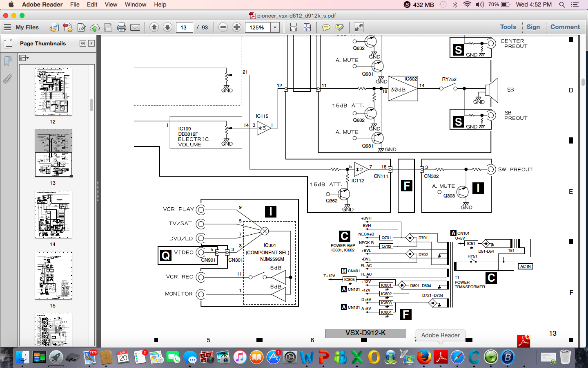The width and height of the screenshot is (588, 368).
Task: Open System Preferences in the Dock
Action: [290, 357]
